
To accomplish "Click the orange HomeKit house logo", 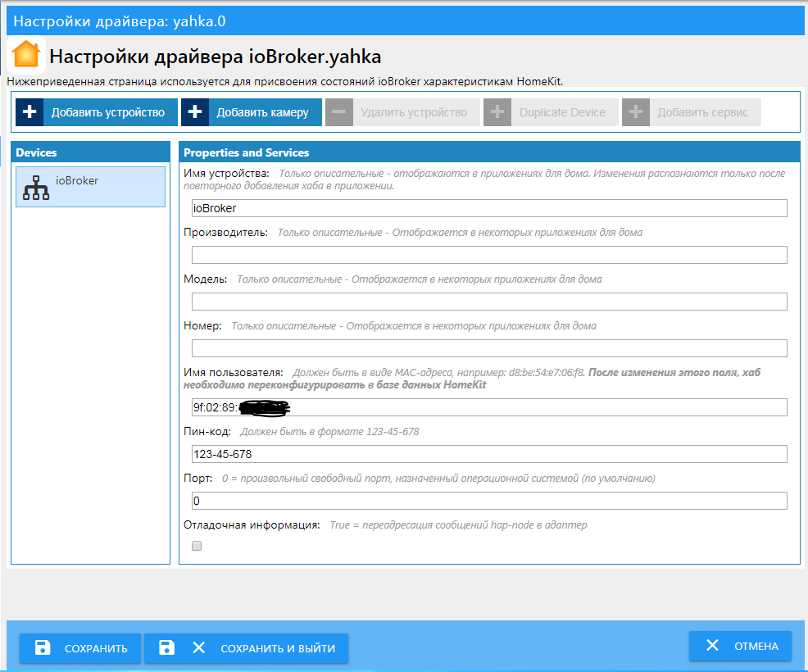I will click(x=26, y=54).
